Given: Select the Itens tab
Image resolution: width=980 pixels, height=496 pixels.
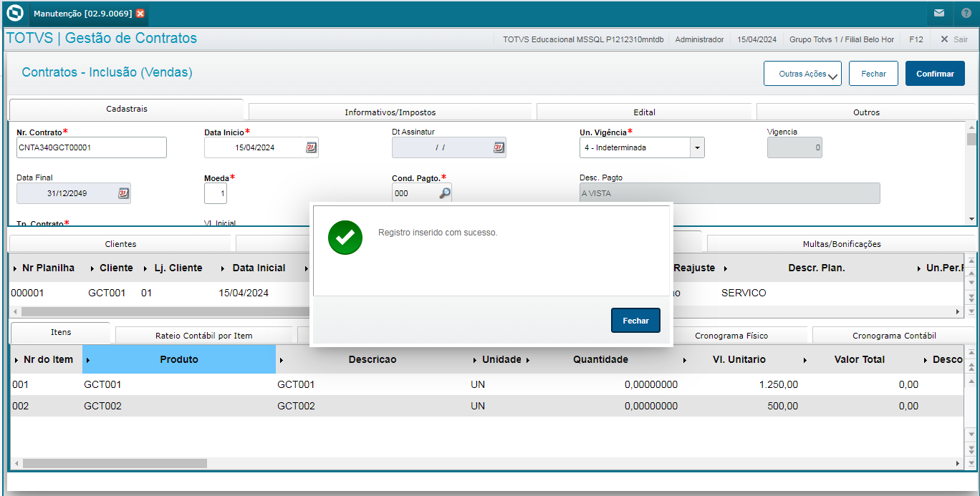Looking at the screenshot, I should pyautogui.click(x=61, y=333).
